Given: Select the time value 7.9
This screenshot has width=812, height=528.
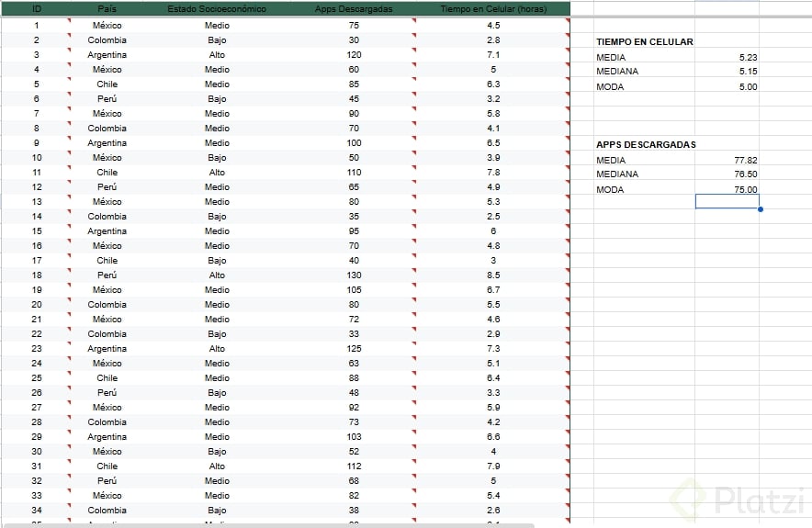Looking at the screenshot, I should tap(493, 466).
